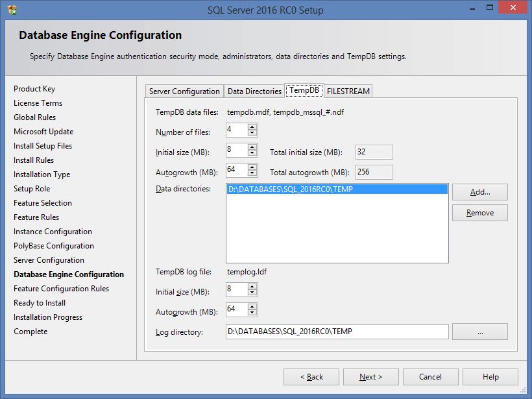Viewport: 532px width, 399px height.
Task: Click the templog.ldf file name text
Action: pyautogui.click(x=247, y=272)
